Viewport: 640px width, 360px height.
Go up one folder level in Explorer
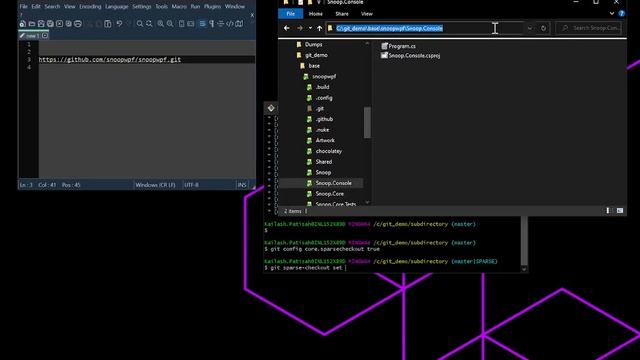tap(320, 28)
